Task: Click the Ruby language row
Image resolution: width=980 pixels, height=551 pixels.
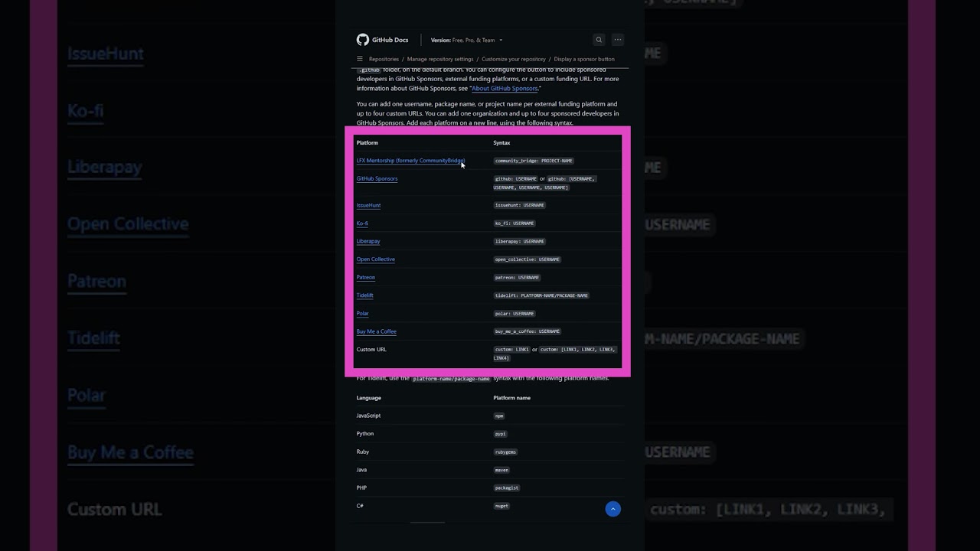Action: pyautogui.click(x=363, y=452)
